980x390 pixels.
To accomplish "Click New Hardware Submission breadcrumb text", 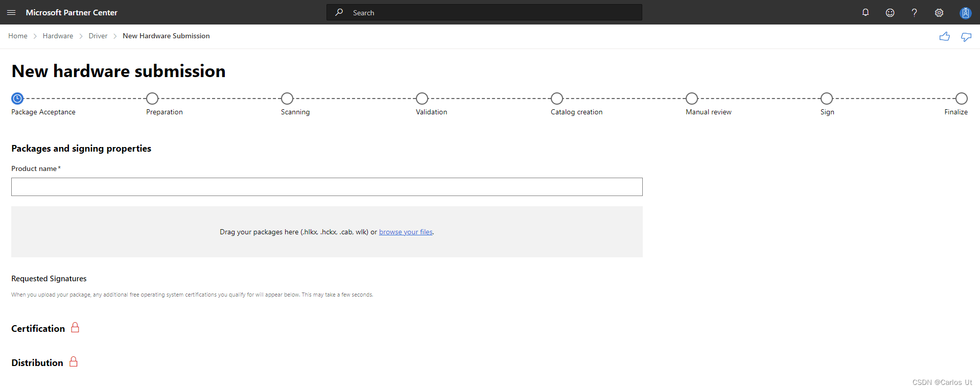I will (x=166, y=36).
